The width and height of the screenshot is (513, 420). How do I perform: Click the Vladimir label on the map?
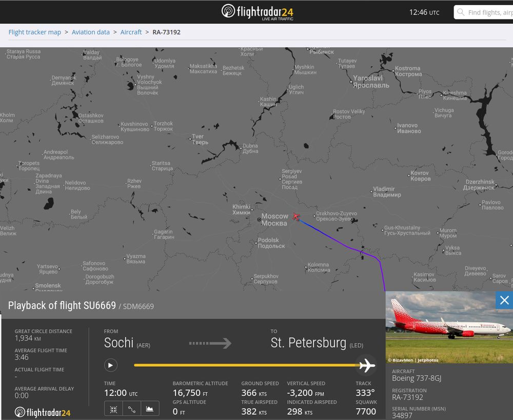coord(387,192)
